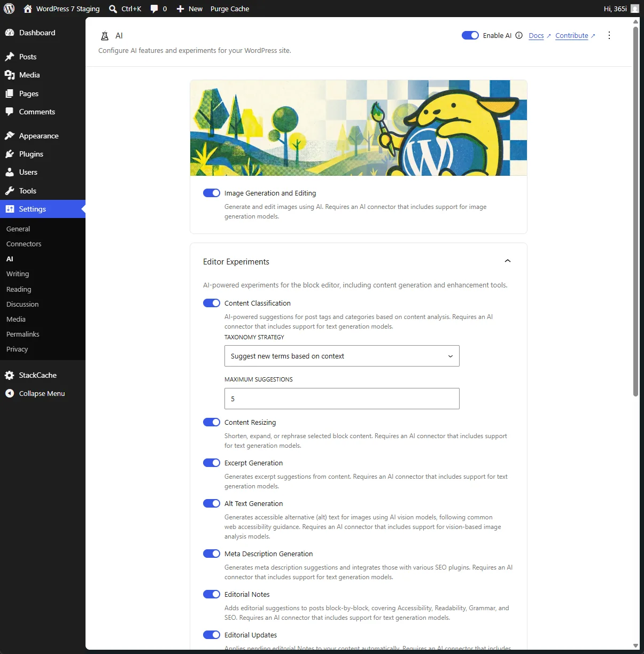Click the WordPress logo in admin bar

pos(9,9)
